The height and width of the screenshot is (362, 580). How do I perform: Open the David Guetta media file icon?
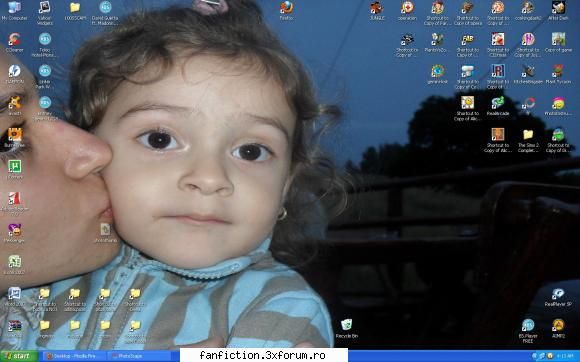(105, 13)
